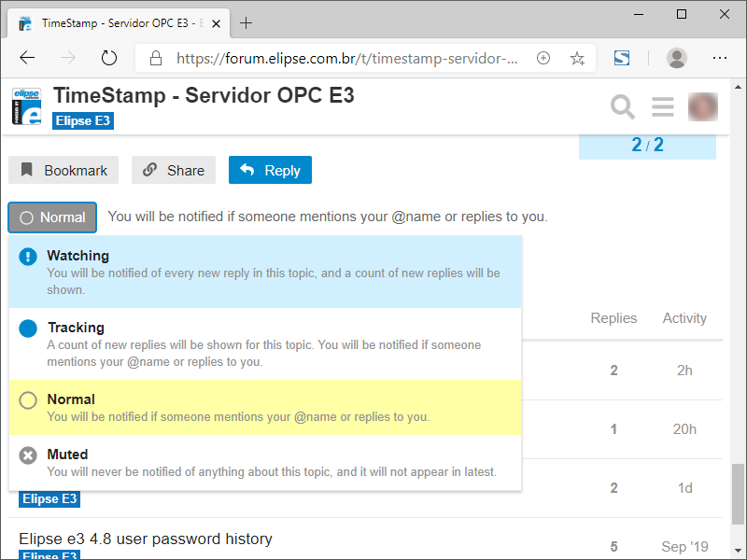Viewport: 747px width, 560px height.
Task: Reply to the topic
Action: coord(270,170)
